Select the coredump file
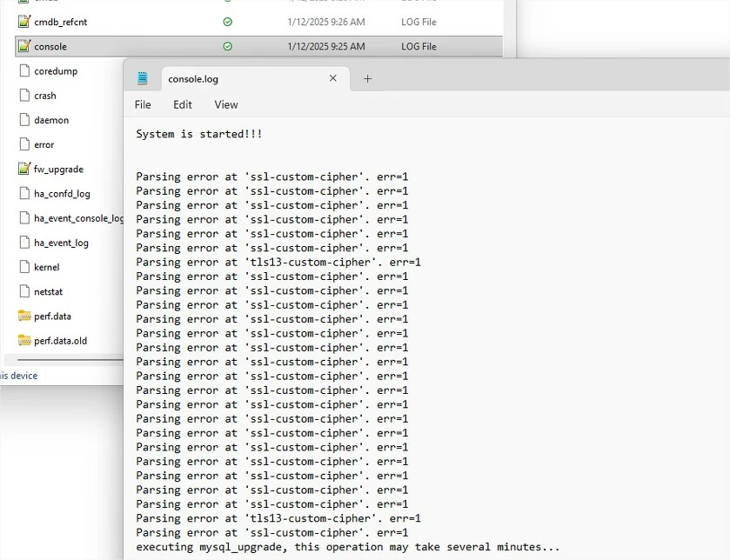Viewport: 730px width, 560px height. point(56,71)
